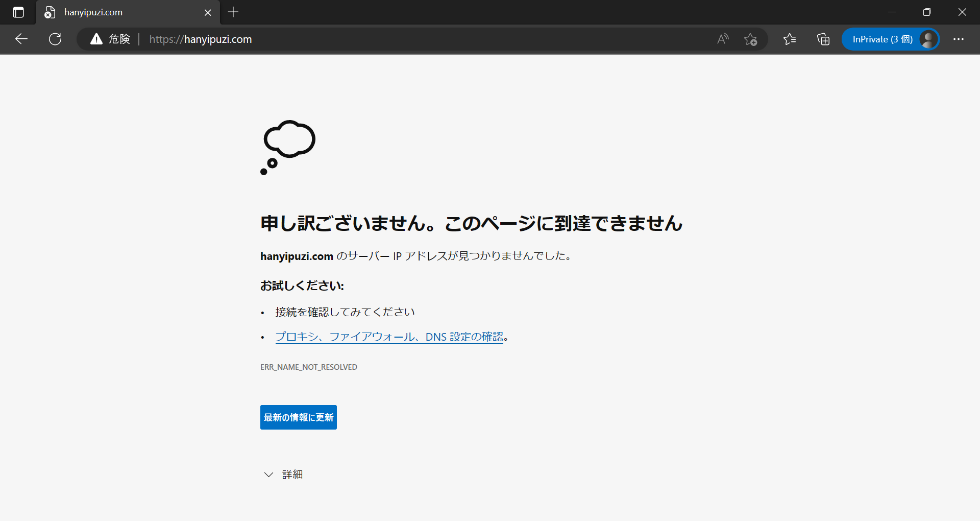Add this page to favorites star
The image size is (980, 521).
tap(750, 39)
